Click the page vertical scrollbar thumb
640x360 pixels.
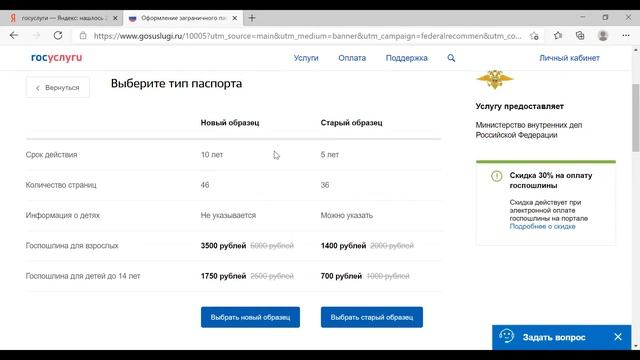(x=636, y=118)
